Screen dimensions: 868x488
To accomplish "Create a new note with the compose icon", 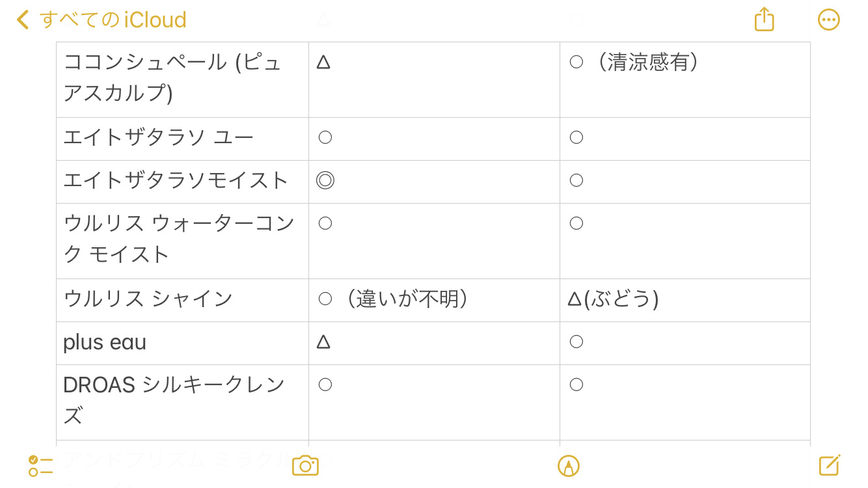I will (828, 465).
